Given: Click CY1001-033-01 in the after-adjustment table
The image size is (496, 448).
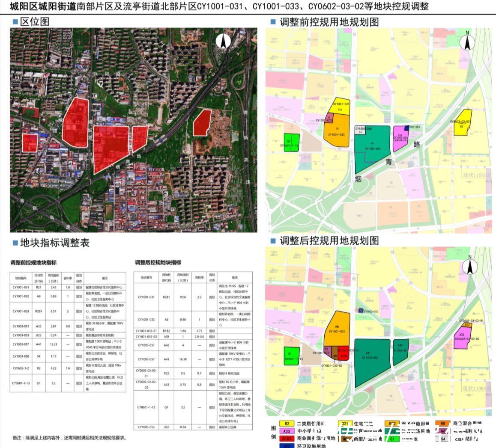Looking at the screenshot, I should pyautogui.click(x=146, y=331).
